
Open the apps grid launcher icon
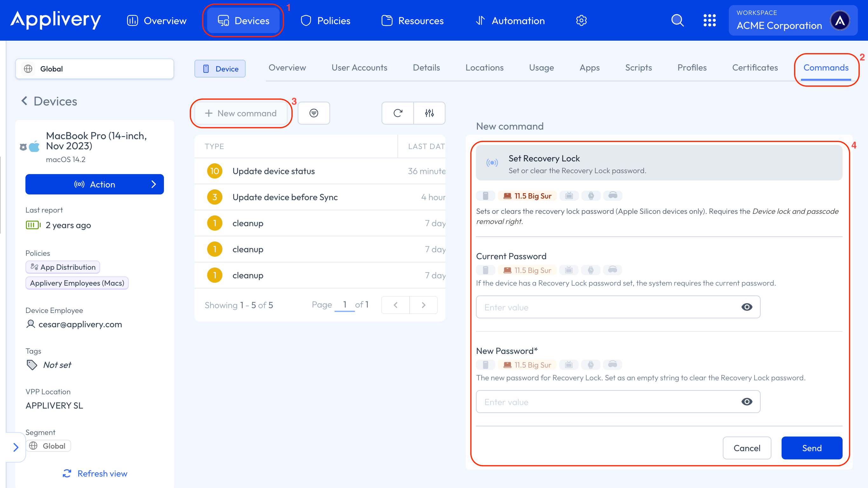(x=710, y=21)
